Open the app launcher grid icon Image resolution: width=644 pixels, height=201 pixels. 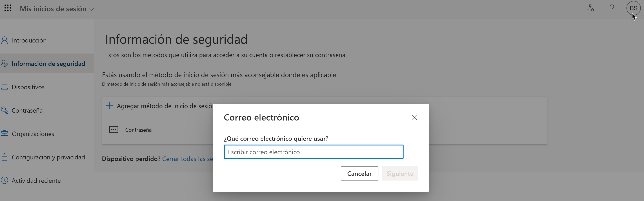8,8
